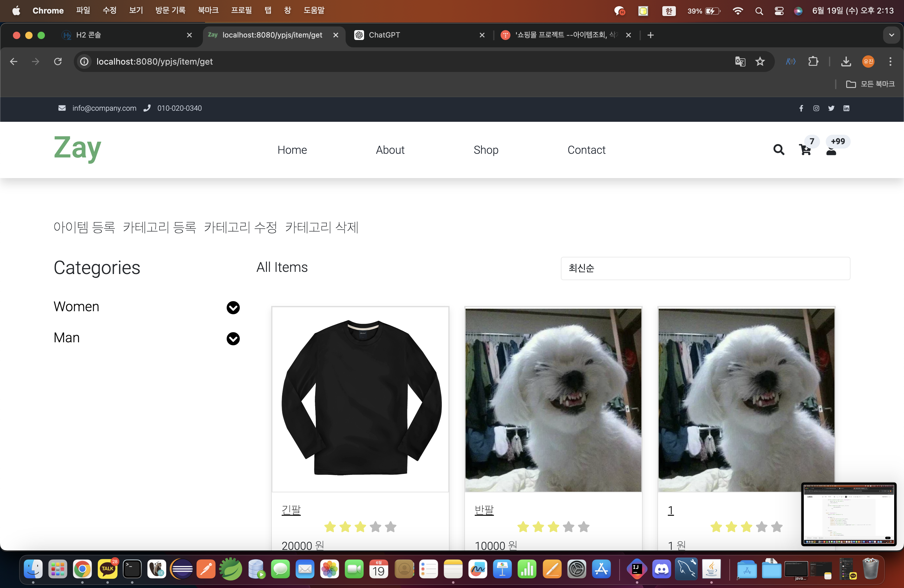
Task: Open the 긴팔 product name link
Action: 291,510
